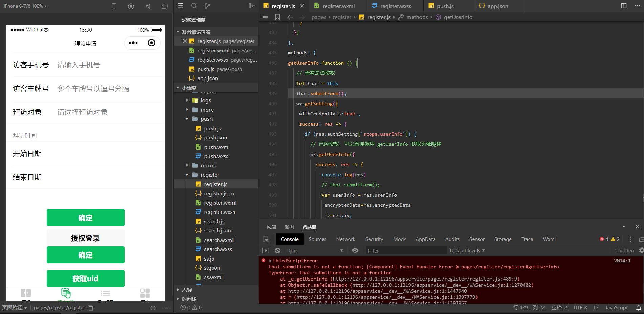This screenshot has height=314, width=644.
Task: Clear the console with the clear icon
Action: point(277,251)
